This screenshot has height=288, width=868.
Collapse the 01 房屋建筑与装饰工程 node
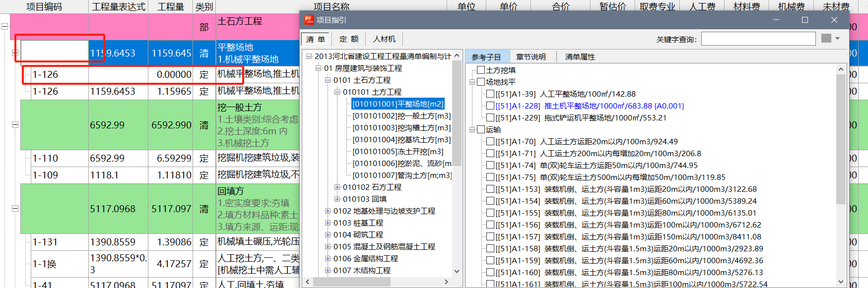click(x=318, y=68)
